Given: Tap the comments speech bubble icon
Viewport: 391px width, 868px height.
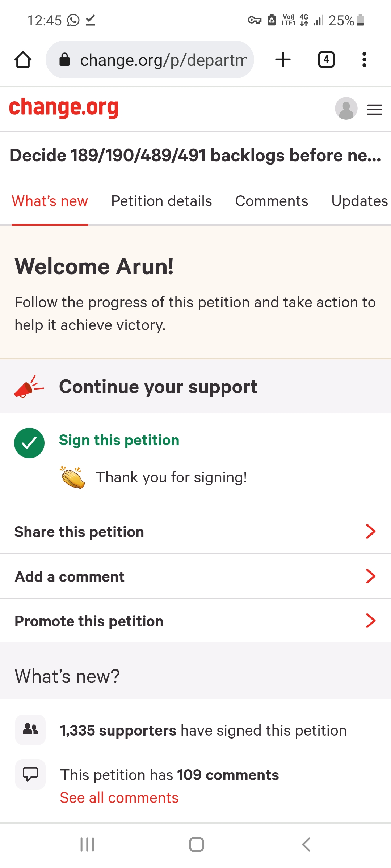Looking at the screenshot, I should point(30,774).
